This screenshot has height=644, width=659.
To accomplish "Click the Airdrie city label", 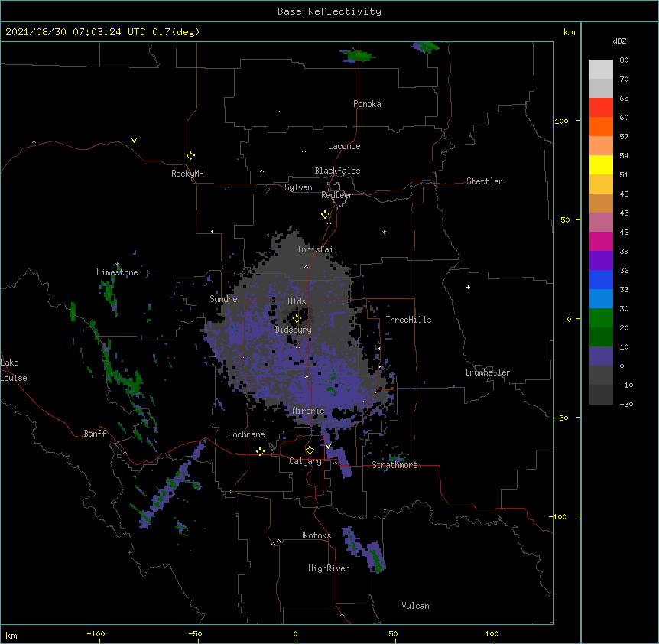I will click(308, 411).
